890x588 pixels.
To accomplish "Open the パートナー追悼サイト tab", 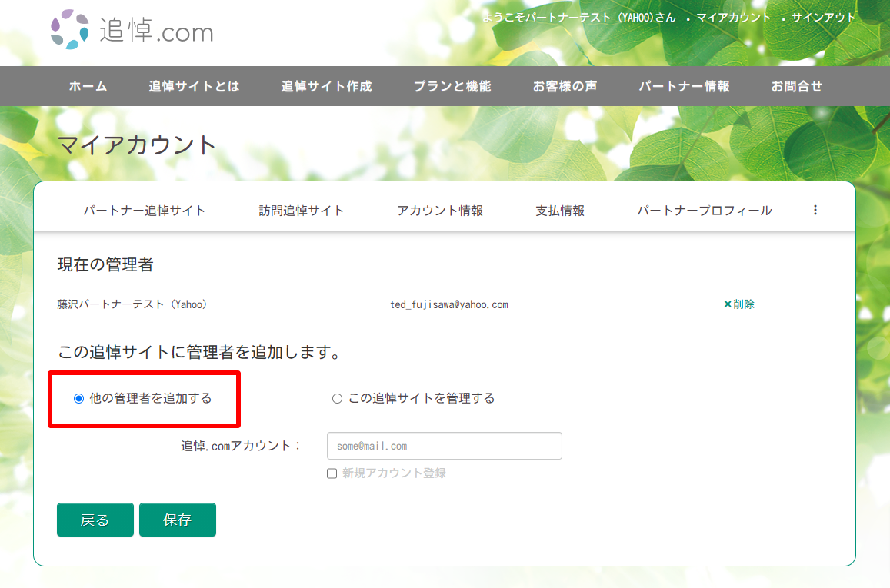I will point(145,211).
